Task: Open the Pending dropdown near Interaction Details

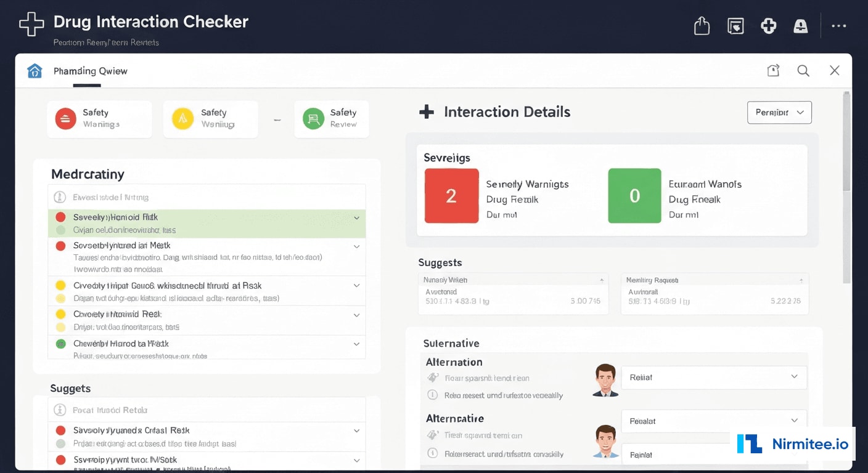Action: [779, 112]
